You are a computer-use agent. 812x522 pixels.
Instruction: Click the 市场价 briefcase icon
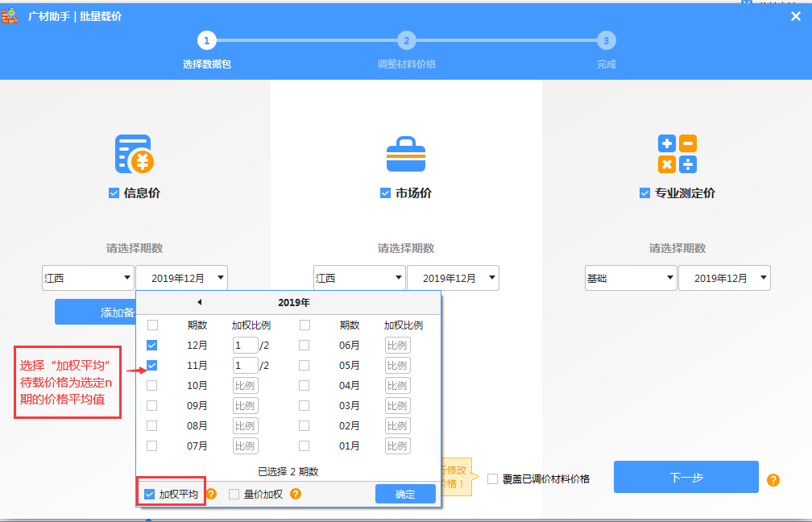[x=406, y=154]
